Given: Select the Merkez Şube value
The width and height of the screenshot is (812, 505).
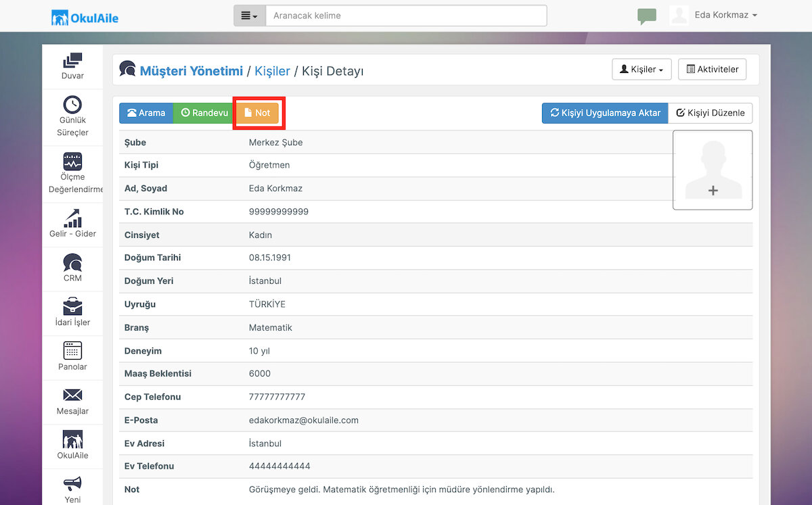Looking at the screenshot, I should click(276, 143).
